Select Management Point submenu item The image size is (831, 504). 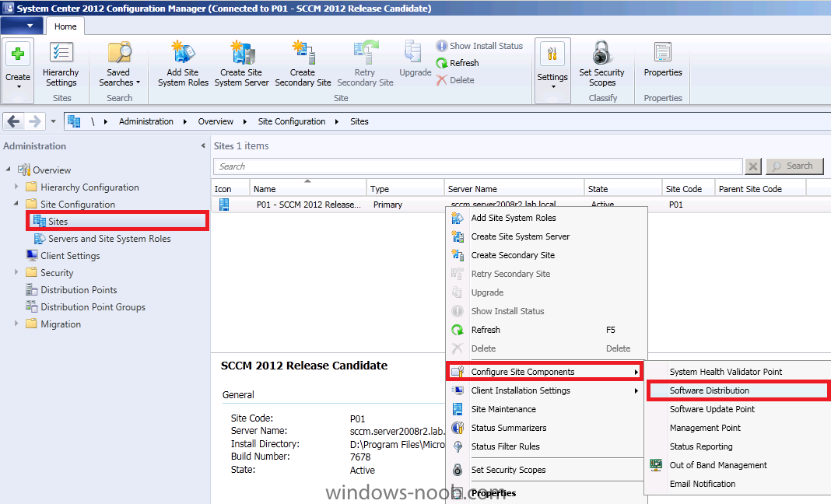tap(738, 428)
